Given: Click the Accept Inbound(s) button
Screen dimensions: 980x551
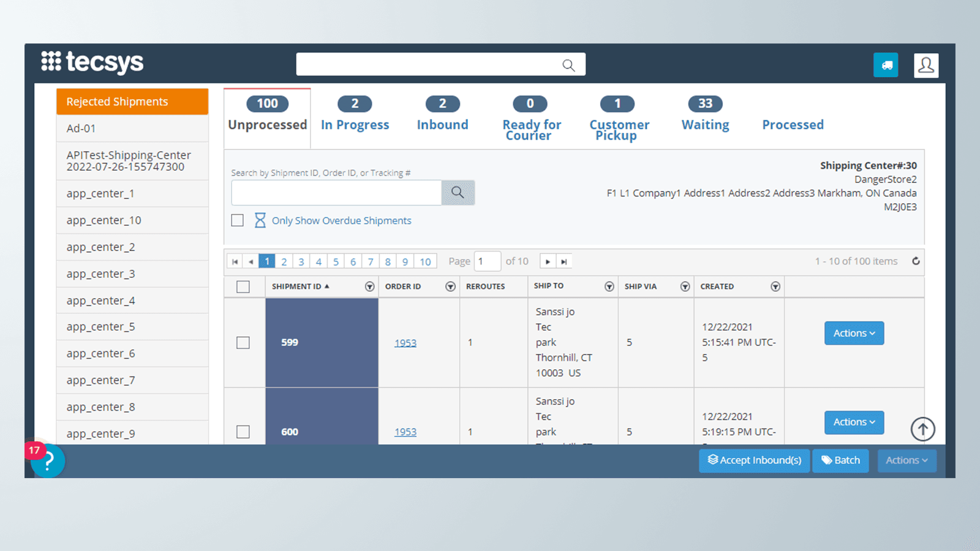Looking at the screenshot, I should [x=754, y=460].
